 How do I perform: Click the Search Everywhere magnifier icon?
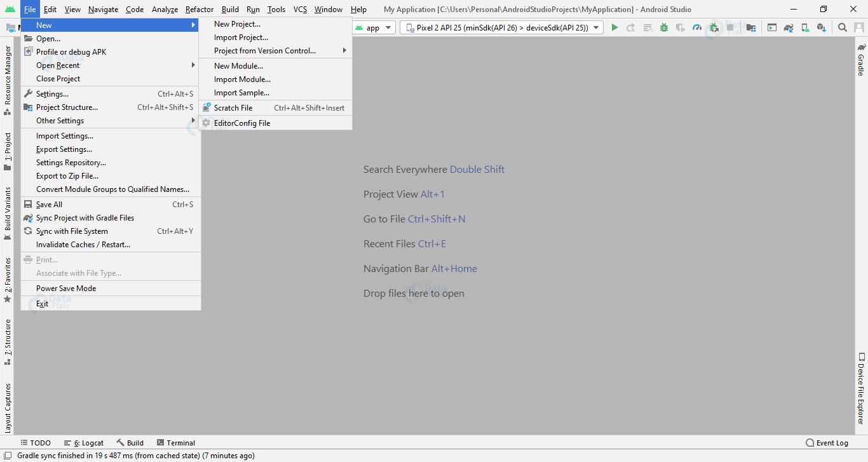pyautogui.click(x=842, y=27)
